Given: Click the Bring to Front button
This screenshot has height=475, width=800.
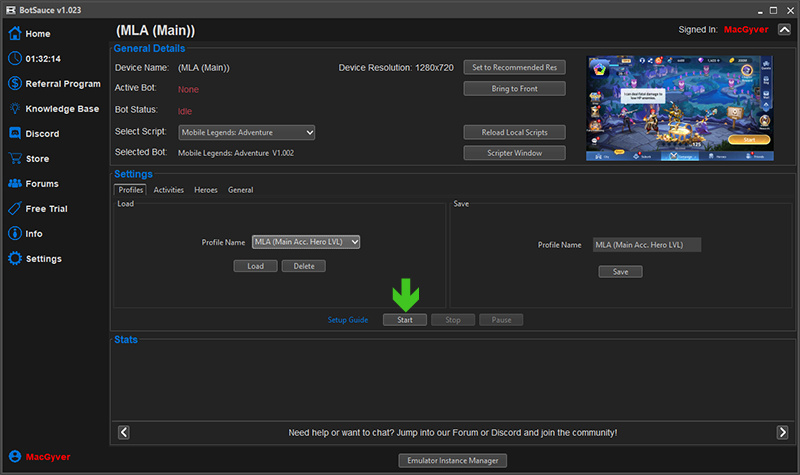Looking at the screenshot, I should tap(514, 89).
